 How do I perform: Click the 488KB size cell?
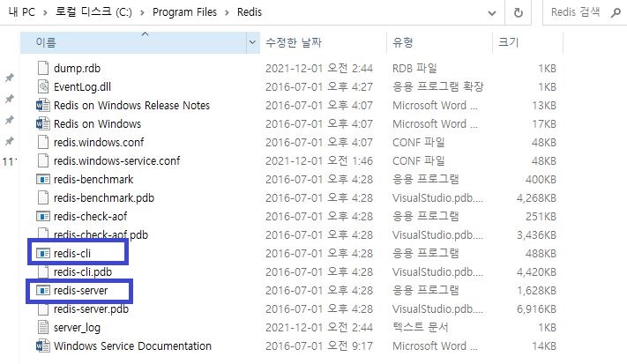tap(541, 253)
